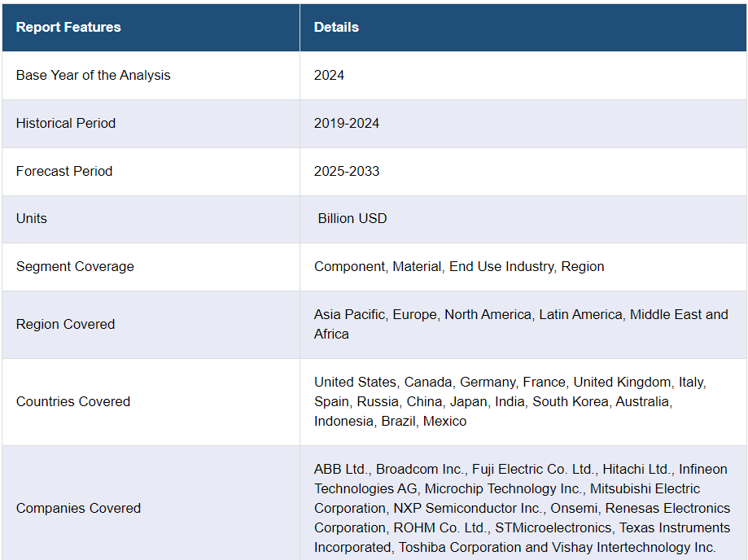Click the 2024 base year value
The height and width of the screenshot is (560, 748).
pos(329,76)
